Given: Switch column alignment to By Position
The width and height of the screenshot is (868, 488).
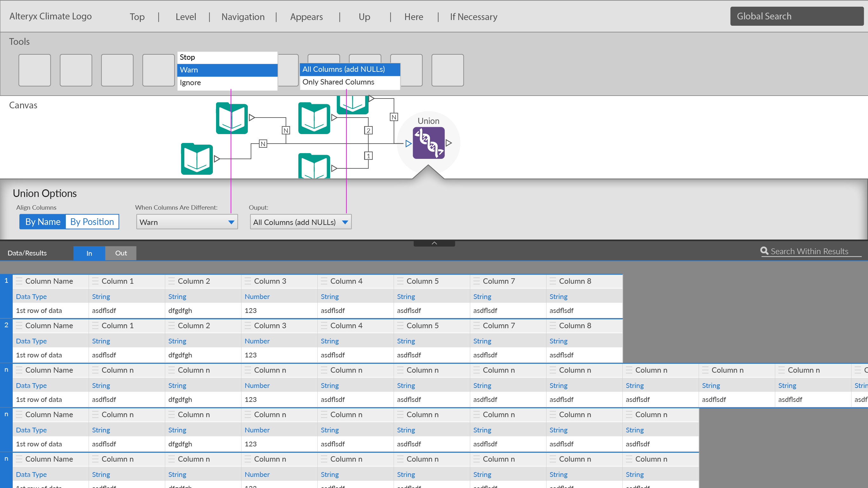Looking at the screenshot, I should coord(92,222).
